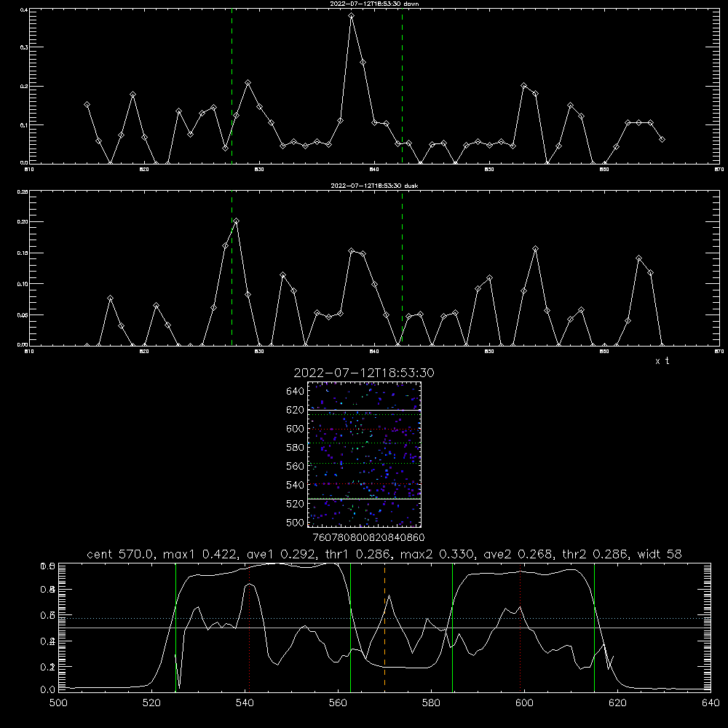
Task: Click the 'x t' label below dusk plot
Action: 662,361
